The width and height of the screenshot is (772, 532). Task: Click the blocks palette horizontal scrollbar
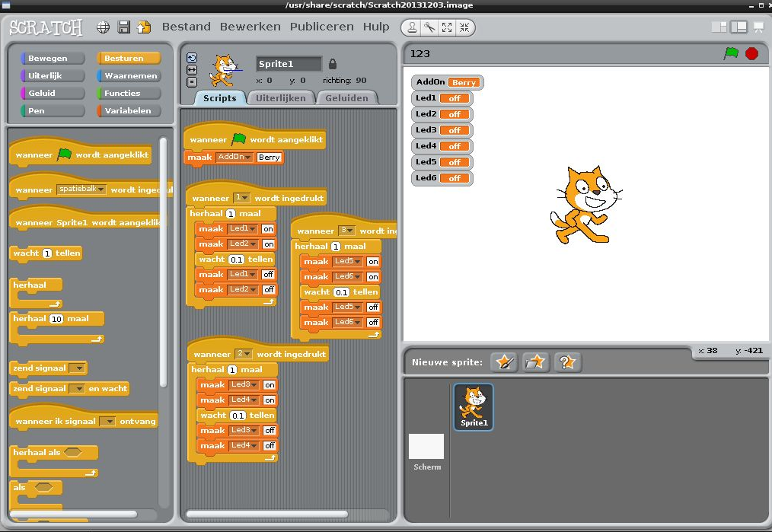[73, 514]
